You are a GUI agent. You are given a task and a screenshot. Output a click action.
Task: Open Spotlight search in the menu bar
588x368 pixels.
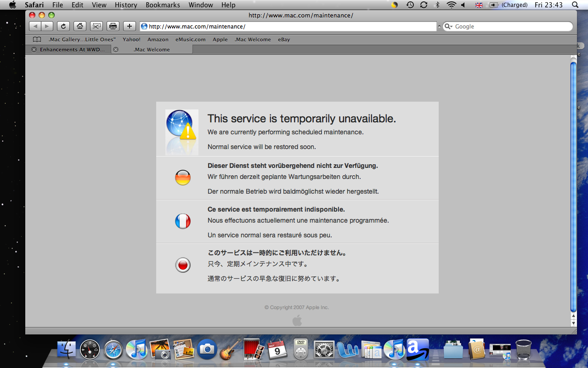575,5
